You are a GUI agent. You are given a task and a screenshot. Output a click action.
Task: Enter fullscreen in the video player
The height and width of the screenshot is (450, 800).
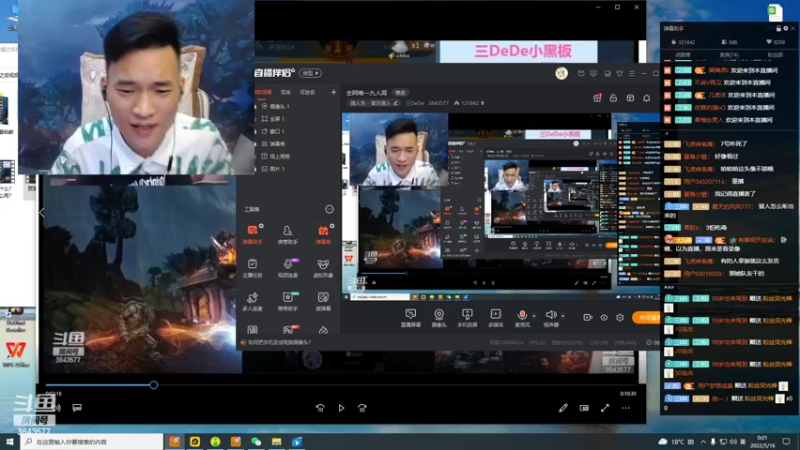click(605, 408)
